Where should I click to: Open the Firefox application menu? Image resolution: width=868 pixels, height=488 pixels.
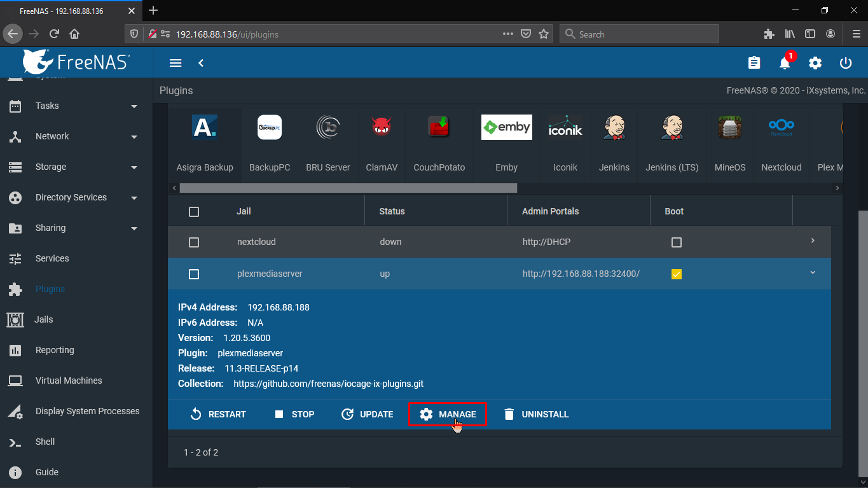[x=856, y=34]
